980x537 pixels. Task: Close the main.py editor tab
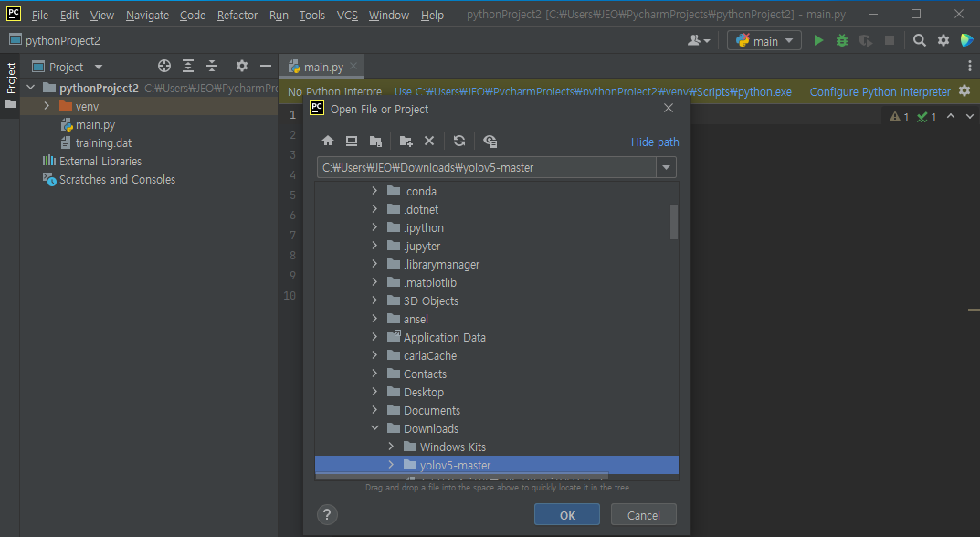click(353, 66)
